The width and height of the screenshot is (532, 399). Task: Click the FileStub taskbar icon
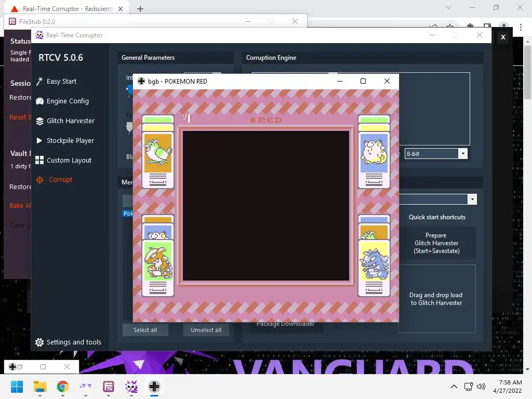click(109, 387)
